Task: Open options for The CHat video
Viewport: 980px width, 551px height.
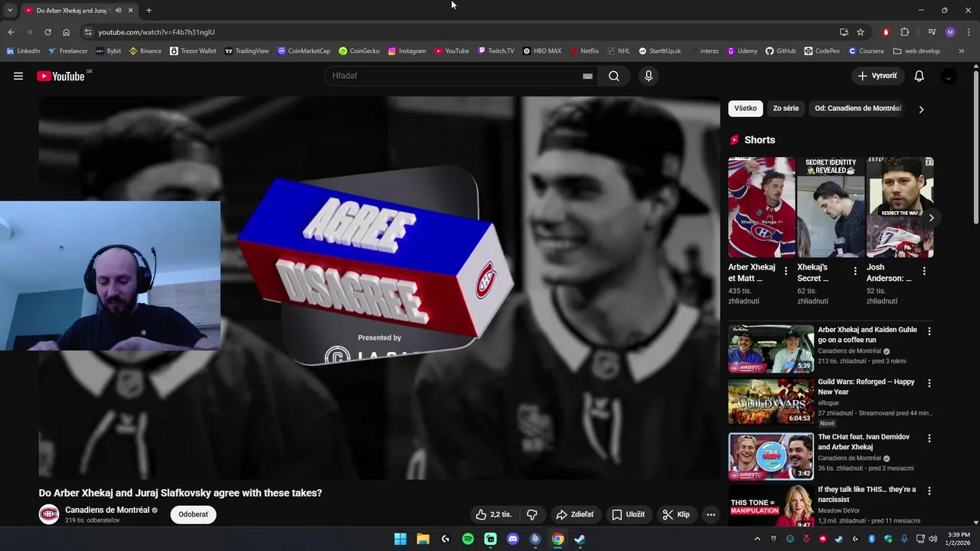Action: coord(929,439)
